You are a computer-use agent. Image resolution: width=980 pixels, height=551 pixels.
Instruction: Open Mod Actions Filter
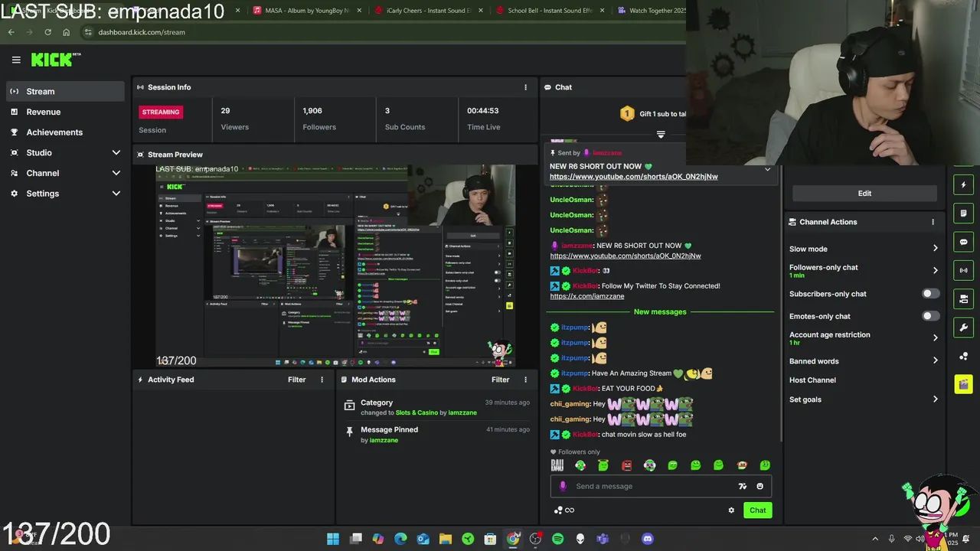click(x=500, y=380)
